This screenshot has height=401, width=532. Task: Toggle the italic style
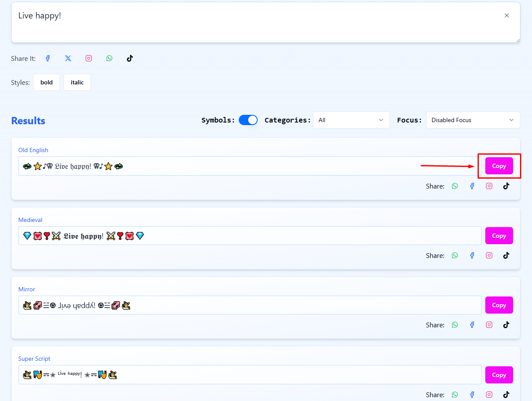pyautogui.click(x=77, y=82)
